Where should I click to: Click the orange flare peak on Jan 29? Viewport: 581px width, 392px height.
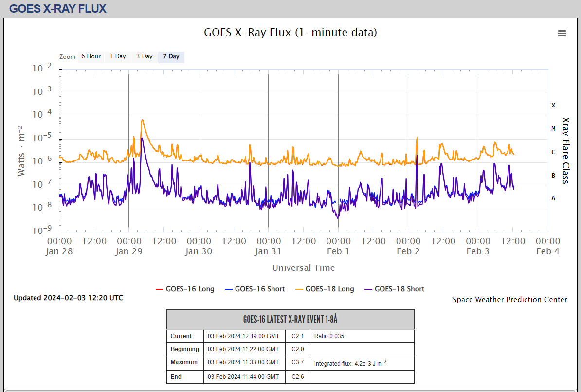coord(142,120)
